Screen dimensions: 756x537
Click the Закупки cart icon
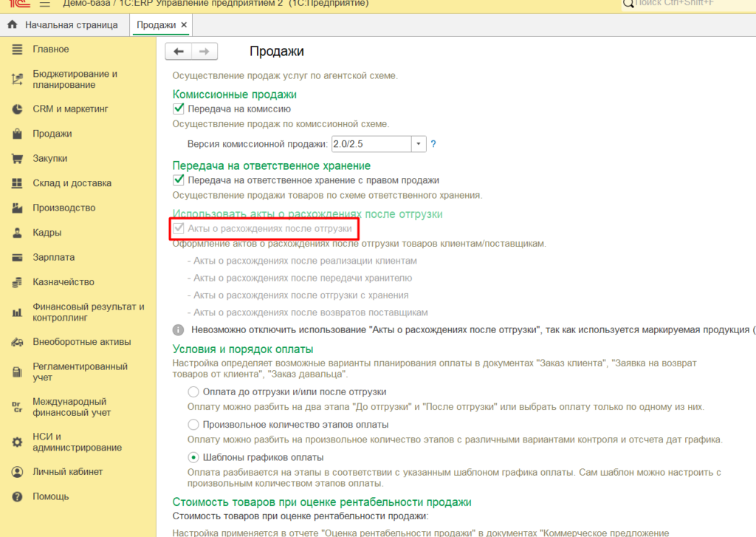(18, 158)
